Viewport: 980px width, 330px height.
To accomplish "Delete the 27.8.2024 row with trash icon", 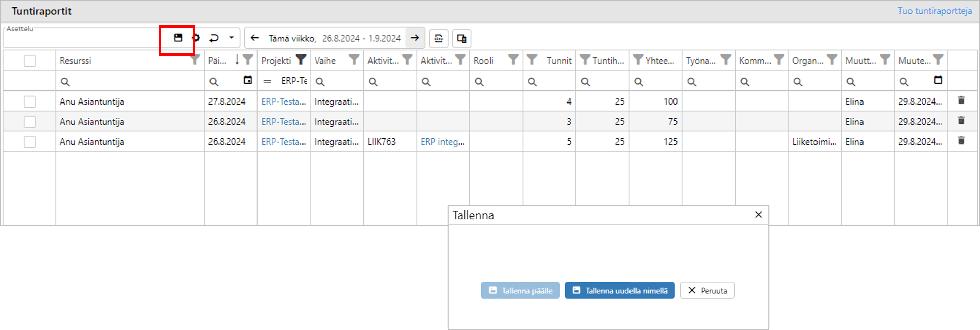I will pos(961,100).
